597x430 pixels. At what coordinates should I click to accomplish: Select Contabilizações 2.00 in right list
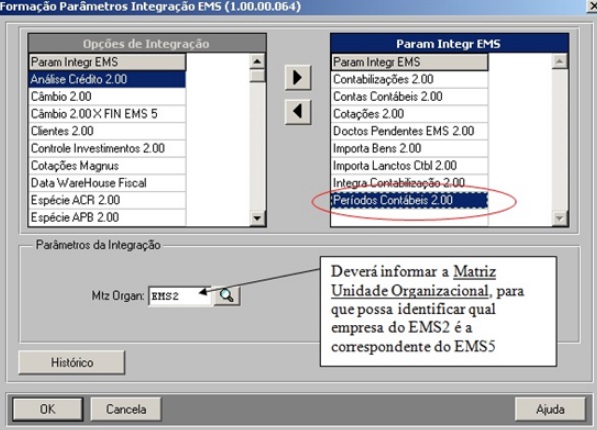[x=410, y=79]
